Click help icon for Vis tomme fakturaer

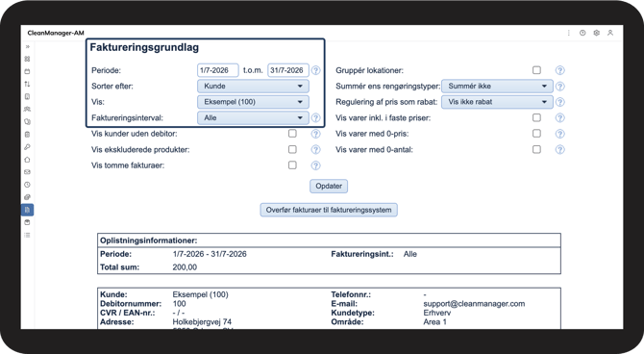click(x=315, y=165)
